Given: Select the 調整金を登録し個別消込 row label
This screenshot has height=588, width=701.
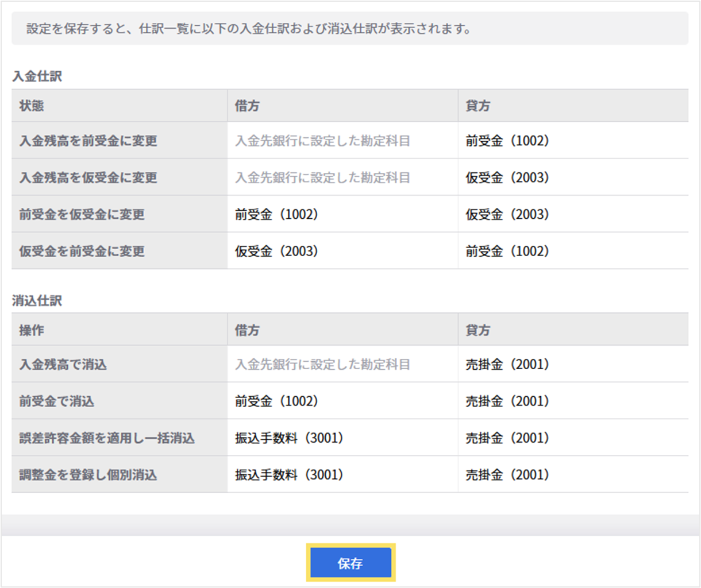Looking at the screenshot, I should (88, 475).
